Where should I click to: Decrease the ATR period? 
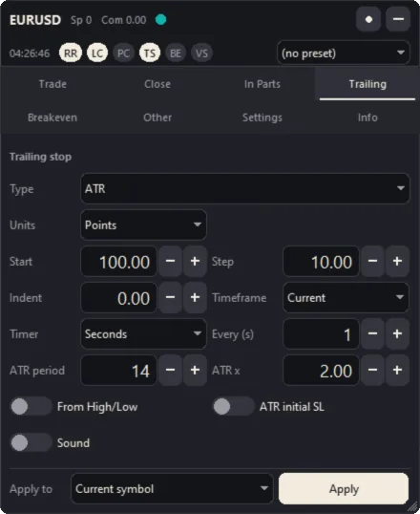(x=170, y=371)
